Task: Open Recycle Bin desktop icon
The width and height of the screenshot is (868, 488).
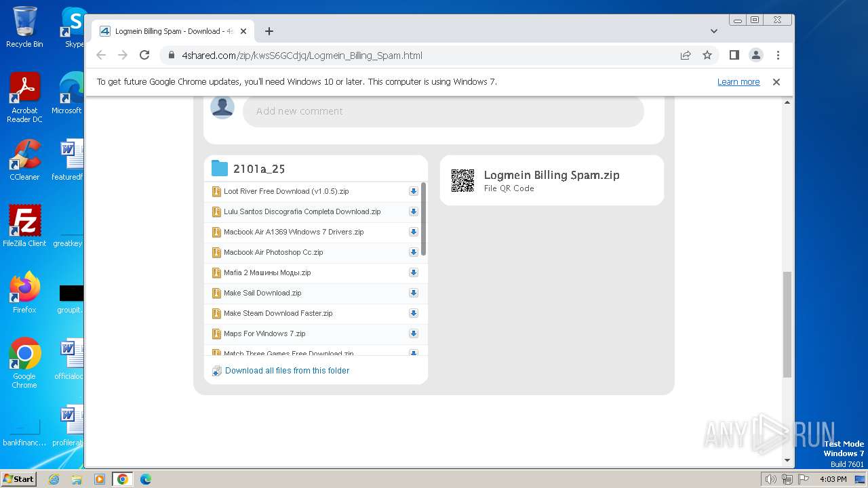Action: (x=24, y=27)
